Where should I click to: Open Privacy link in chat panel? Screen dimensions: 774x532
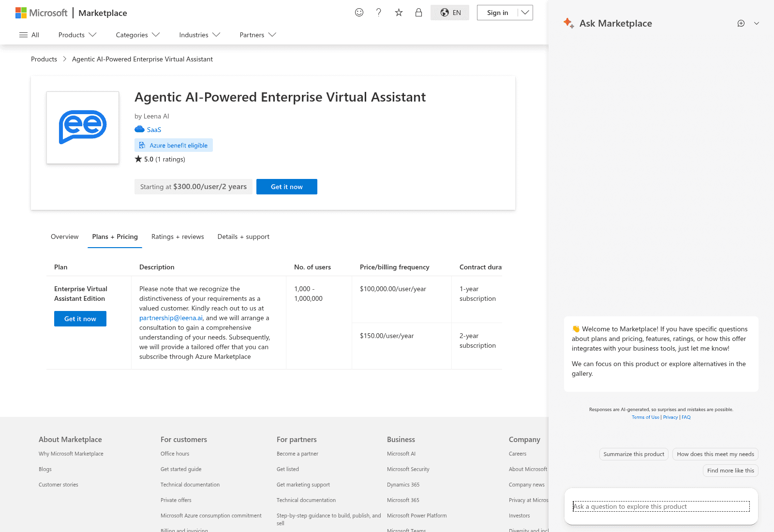point(670,417)
